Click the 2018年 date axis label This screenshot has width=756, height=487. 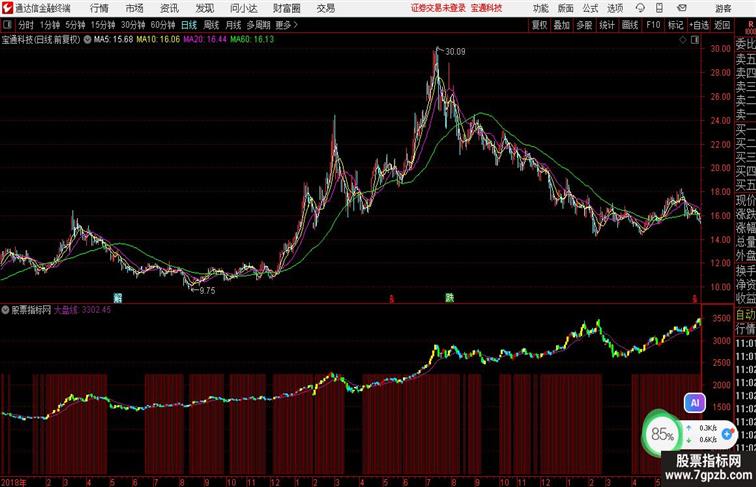[x=14, y=482]
